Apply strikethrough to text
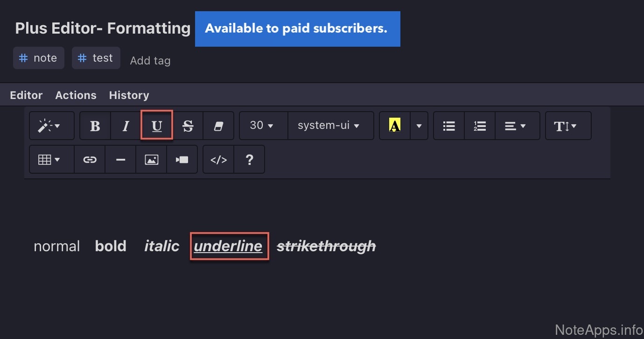644x339 pixels. pyautogui.click(x=188, y=126)
